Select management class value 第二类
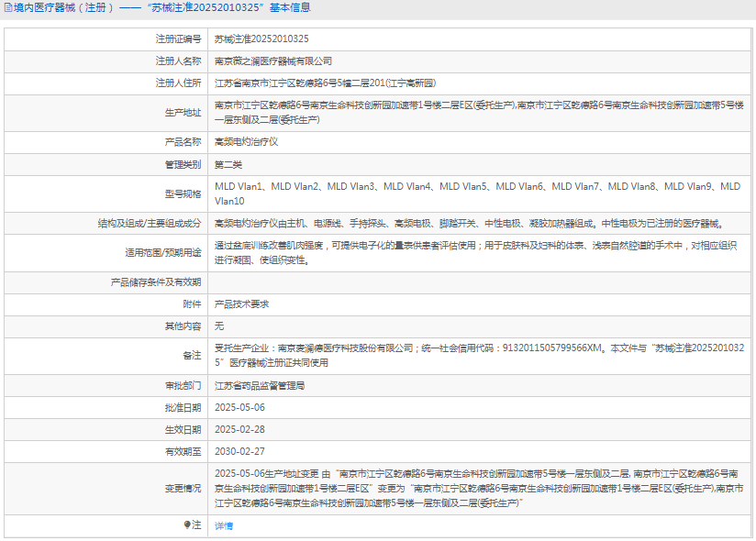The image size is (756, 541). [228, 165]
